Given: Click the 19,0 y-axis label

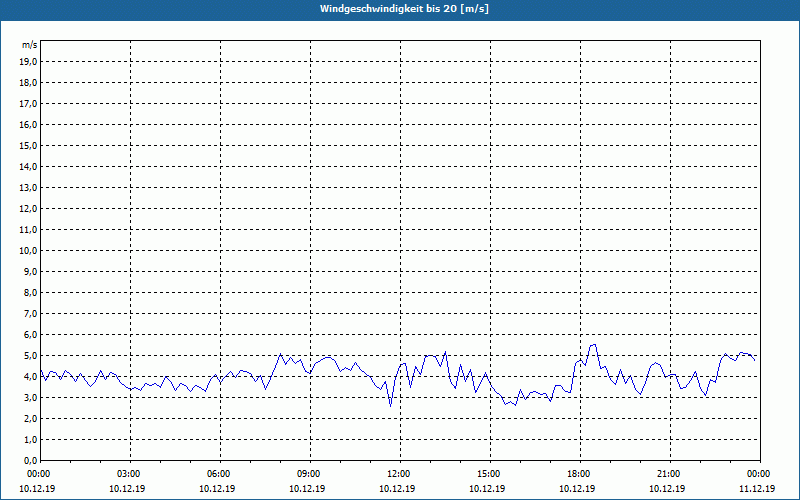Looking at the screenshot, I should coord(28,62).
